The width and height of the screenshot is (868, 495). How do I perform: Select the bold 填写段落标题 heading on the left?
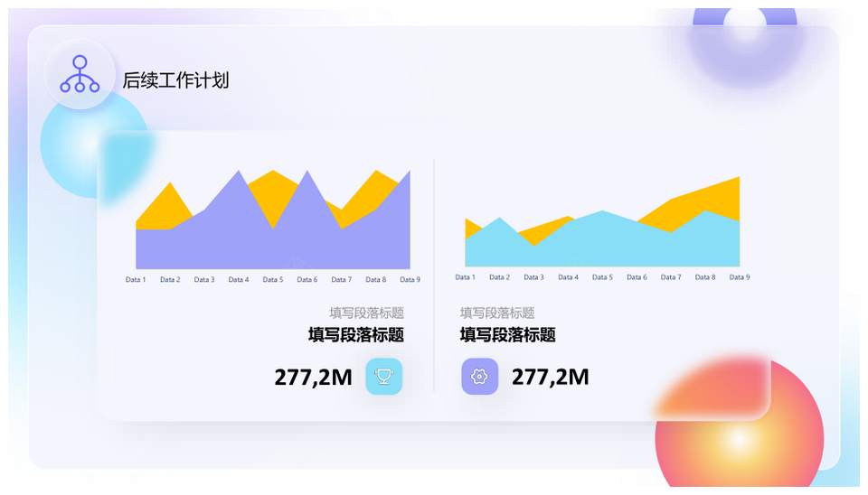tap(355, 335)
